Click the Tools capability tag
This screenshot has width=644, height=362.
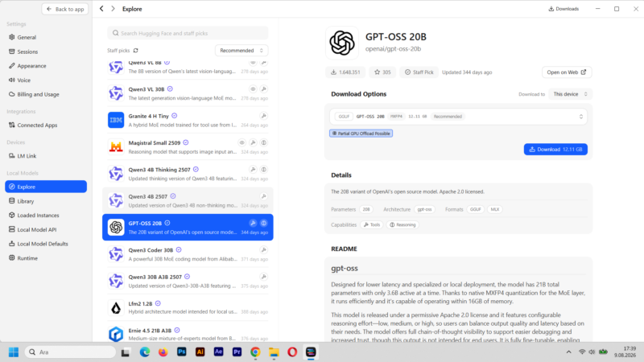coord(372,225)
